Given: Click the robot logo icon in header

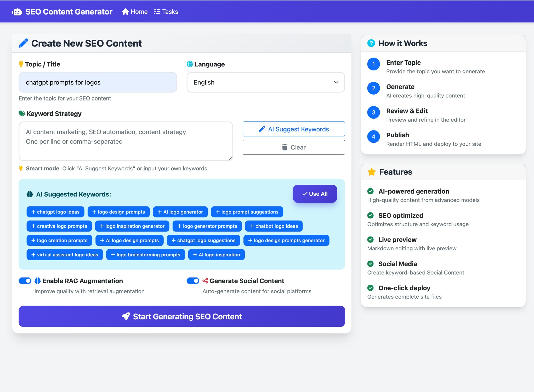Looking at the screenshot, I should tap(17, 12).
